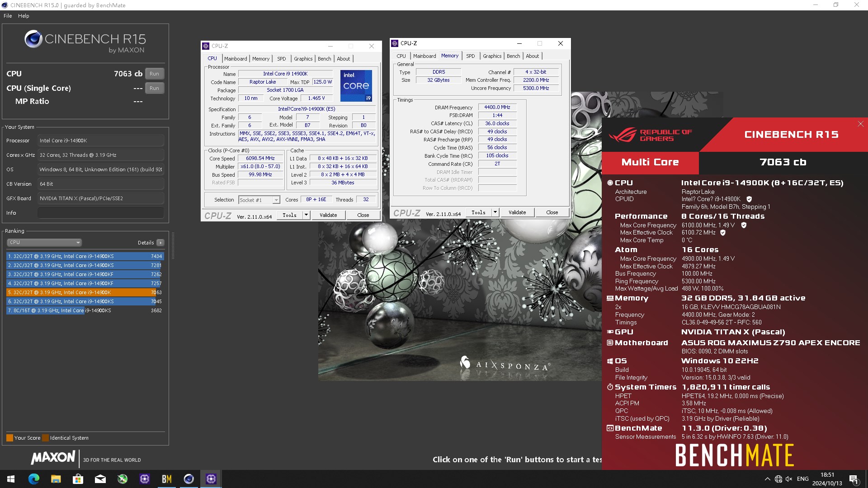Open Mail app from taskbar
The height and width of the screenshot is (488, 868).
(100, 479)
